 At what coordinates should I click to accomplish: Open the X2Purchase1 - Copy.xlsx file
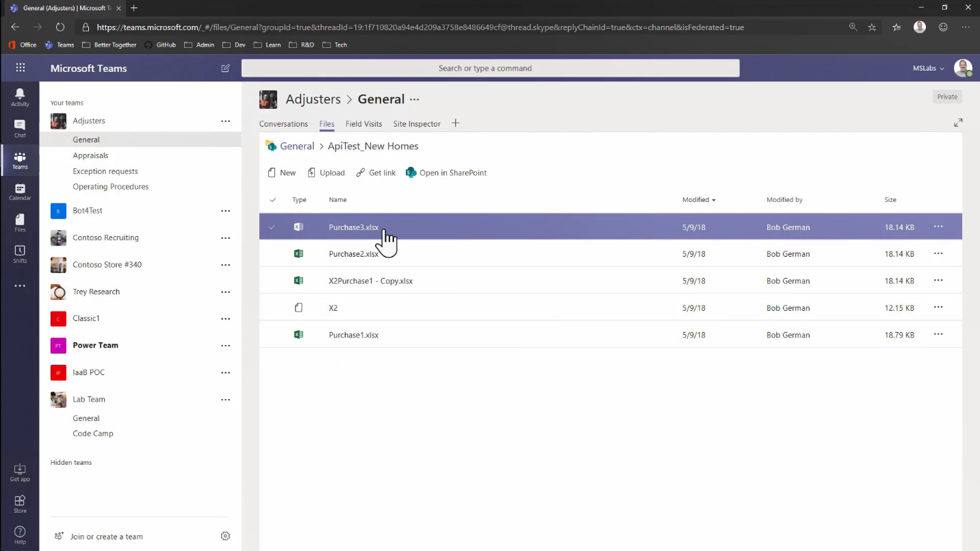[370, 281]
